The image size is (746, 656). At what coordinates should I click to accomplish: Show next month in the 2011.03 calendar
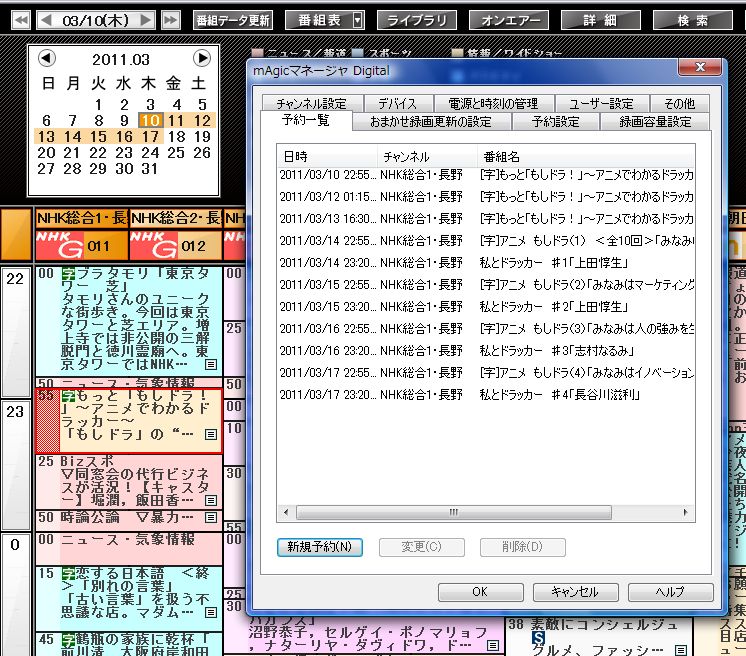[x=202, y=58]
